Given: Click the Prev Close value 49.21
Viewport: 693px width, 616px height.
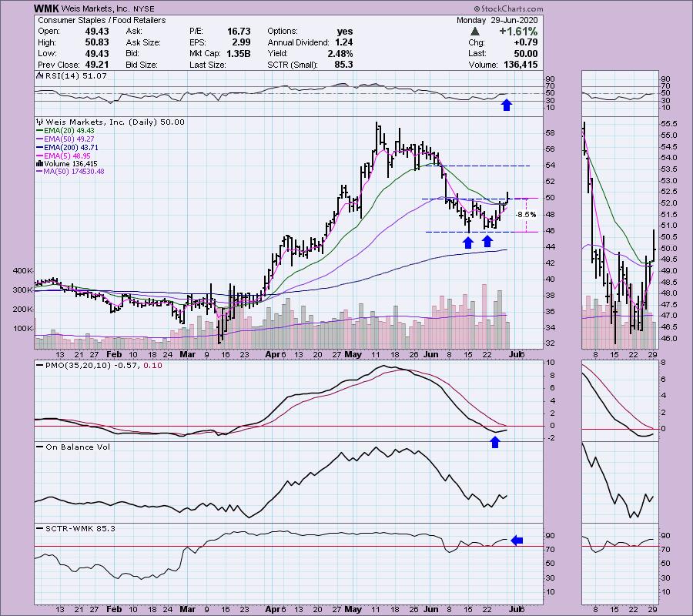Looking at the screenshot, I should 97,65.
